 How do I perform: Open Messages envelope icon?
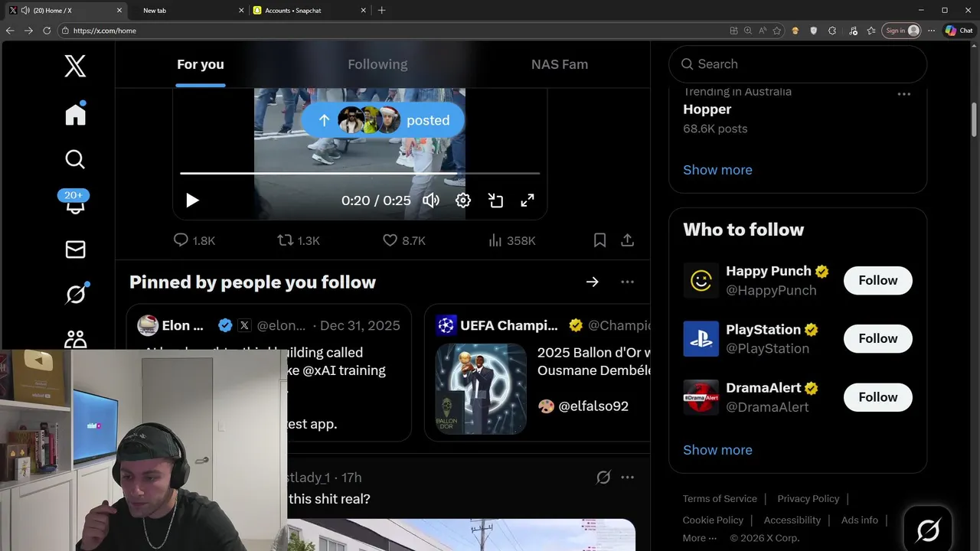click(75, 249)
